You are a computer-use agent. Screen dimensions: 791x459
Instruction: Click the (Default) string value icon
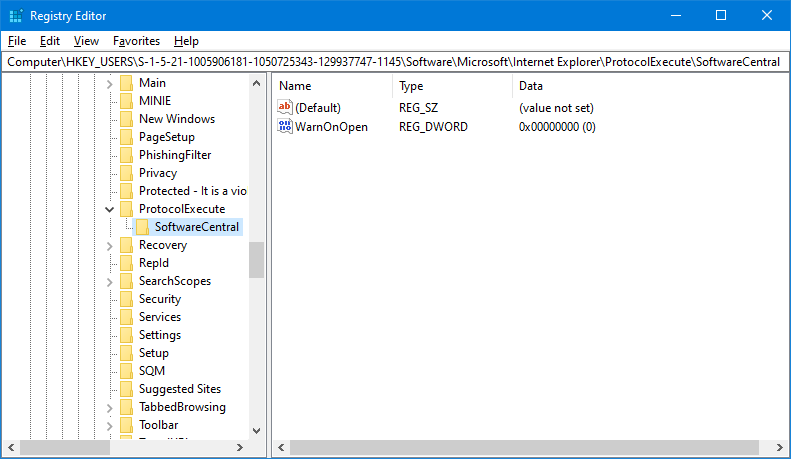(285, 107)
